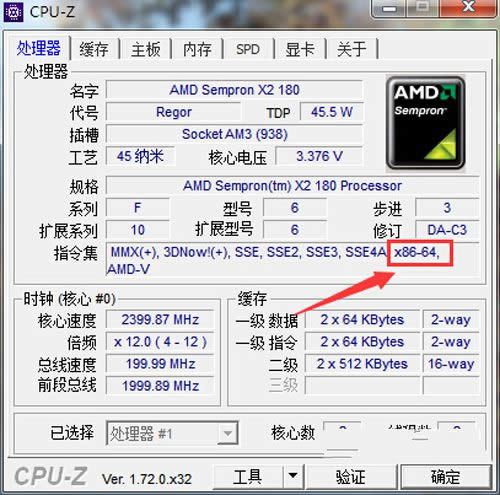500x495 pixels.
Task: Click the 工具 button
Action: click(248, 476)
